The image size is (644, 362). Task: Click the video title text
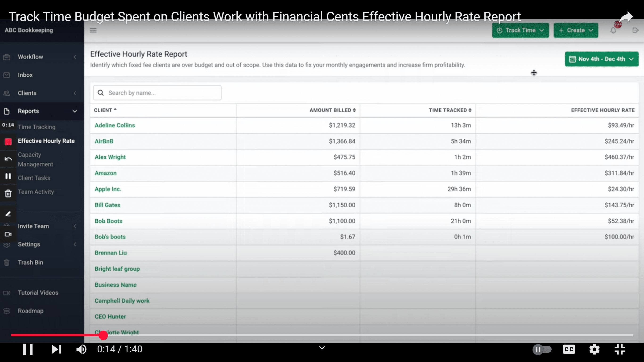pos(264,17)
